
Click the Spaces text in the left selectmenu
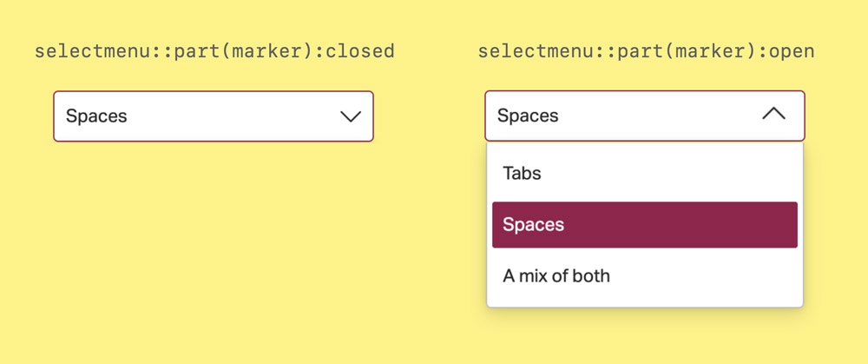[96, 116]
